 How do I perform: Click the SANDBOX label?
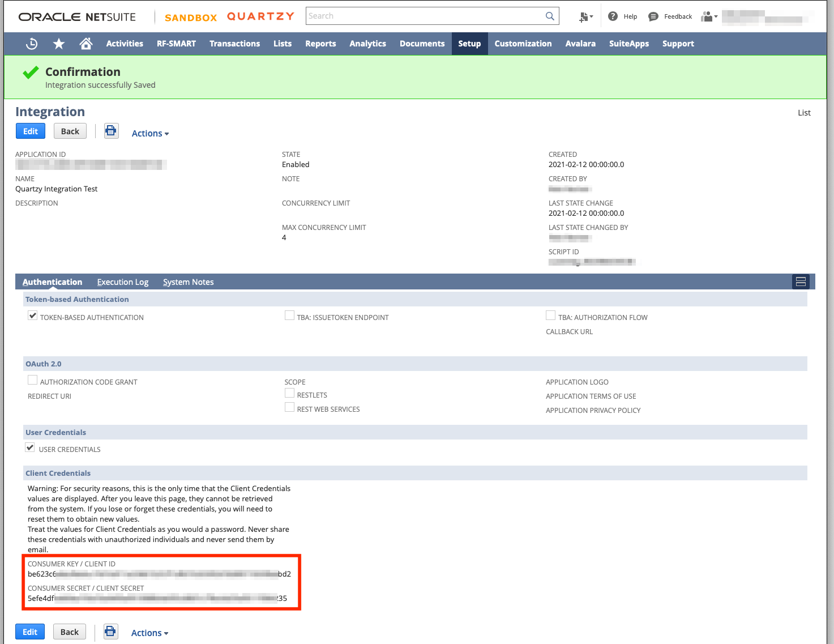[x=191, y=18]
